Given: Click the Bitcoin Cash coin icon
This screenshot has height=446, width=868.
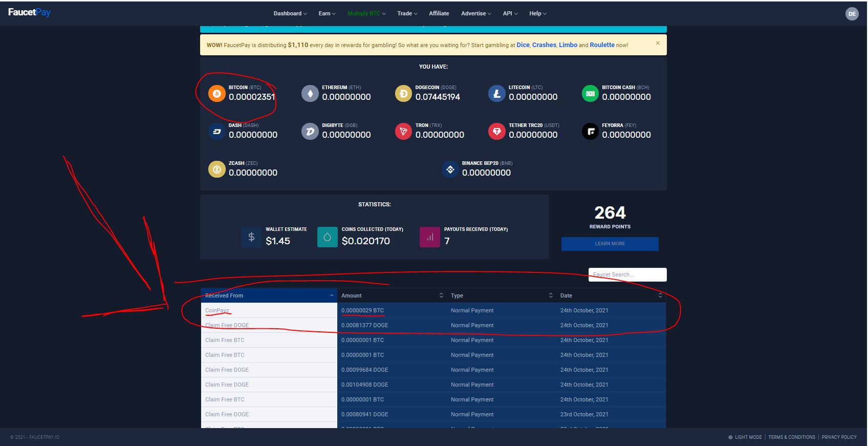Looking at the screenshot, I should (x=590, y=94).
